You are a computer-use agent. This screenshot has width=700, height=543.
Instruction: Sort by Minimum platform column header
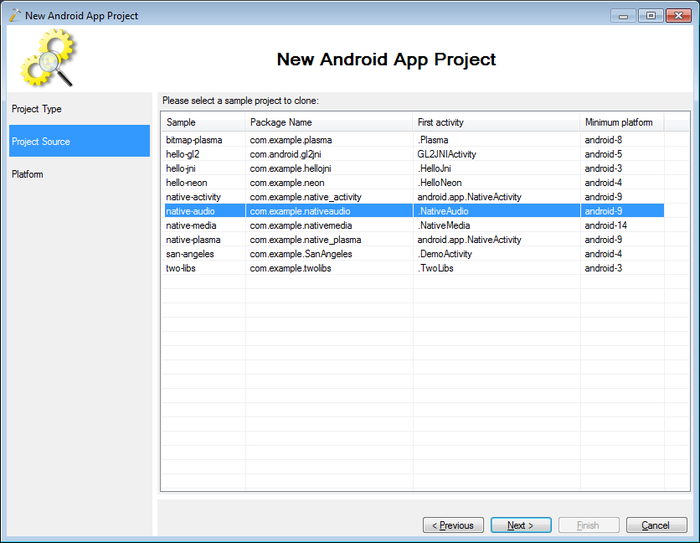[x=622, y=122]
